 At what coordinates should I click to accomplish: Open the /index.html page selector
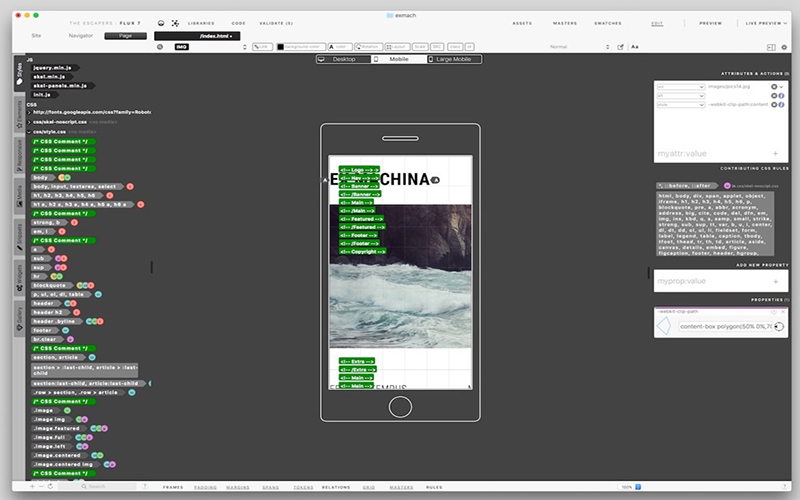coord(197,36)
